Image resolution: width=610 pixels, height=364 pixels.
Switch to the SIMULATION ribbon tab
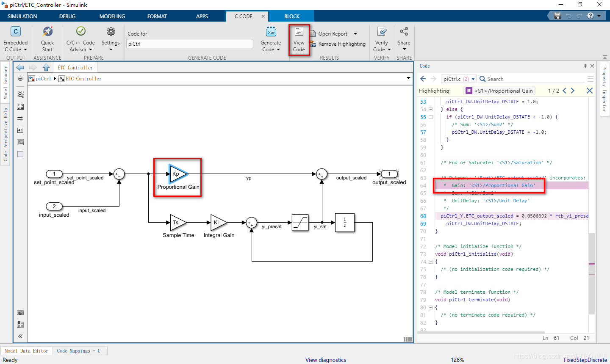point(22,16)
